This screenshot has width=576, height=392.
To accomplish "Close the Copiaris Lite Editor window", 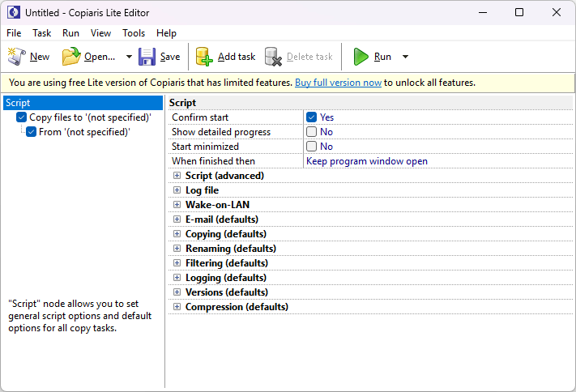I will point(557,12).
